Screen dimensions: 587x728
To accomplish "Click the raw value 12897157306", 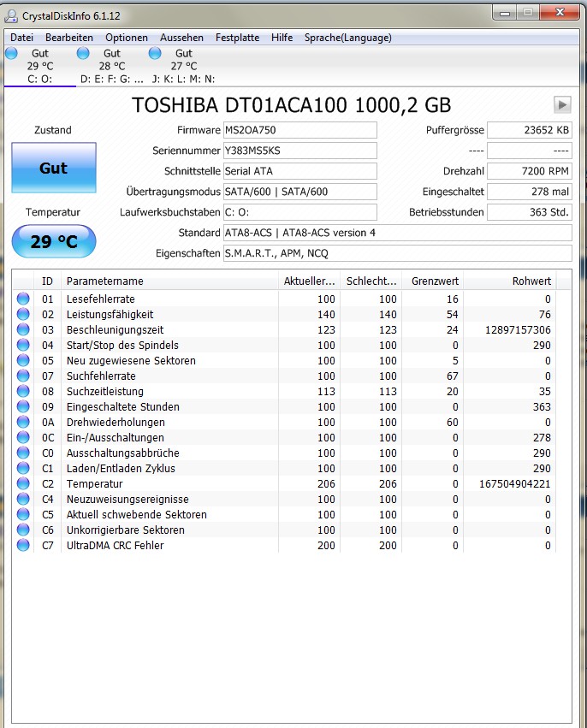I will pos(518,329).
